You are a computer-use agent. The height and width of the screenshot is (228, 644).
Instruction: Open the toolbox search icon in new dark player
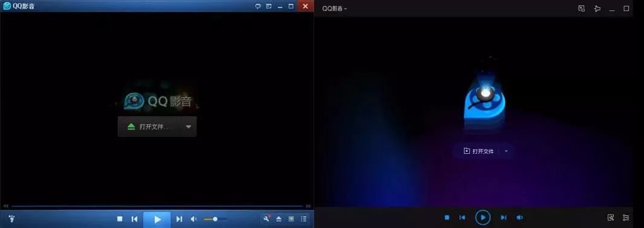(611, 217)
